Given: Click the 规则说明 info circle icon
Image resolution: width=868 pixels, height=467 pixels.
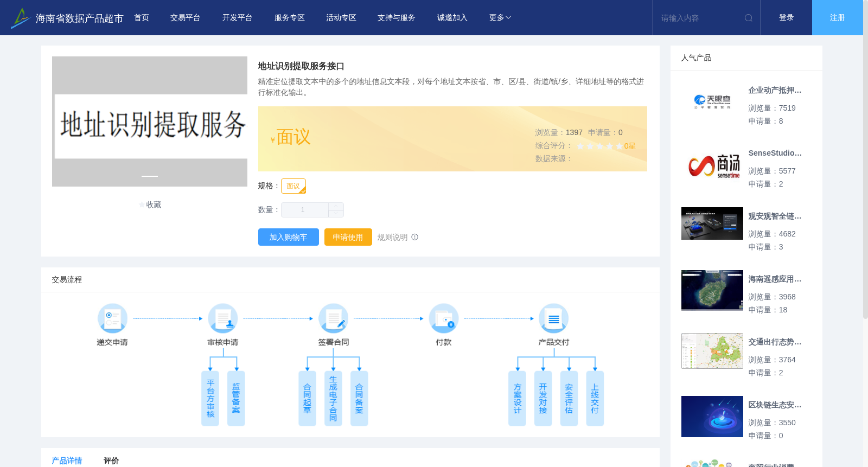Looking at the screenshot, I should point(415,237).
